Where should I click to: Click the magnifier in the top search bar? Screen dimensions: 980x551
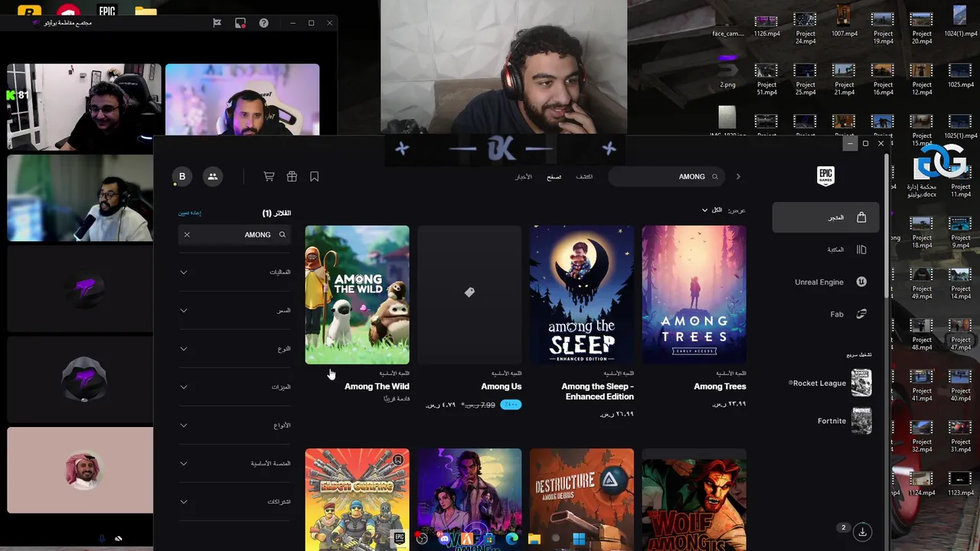coord(715,177)
